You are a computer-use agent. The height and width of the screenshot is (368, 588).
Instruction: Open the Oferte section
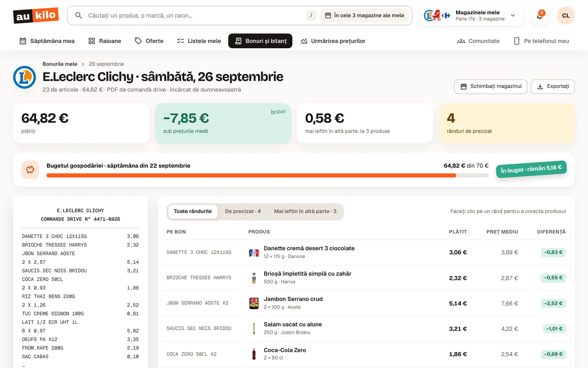point(149,41)
